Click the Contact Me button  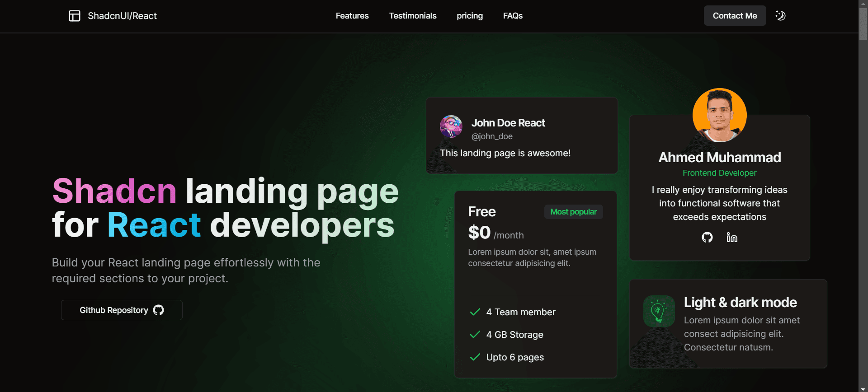click(x=735, y=16)
